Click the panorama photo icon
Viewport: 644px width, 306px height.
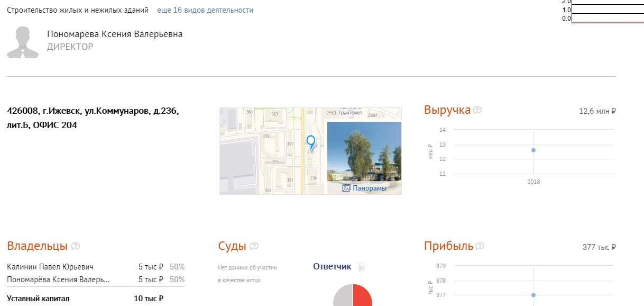[346, 188]
